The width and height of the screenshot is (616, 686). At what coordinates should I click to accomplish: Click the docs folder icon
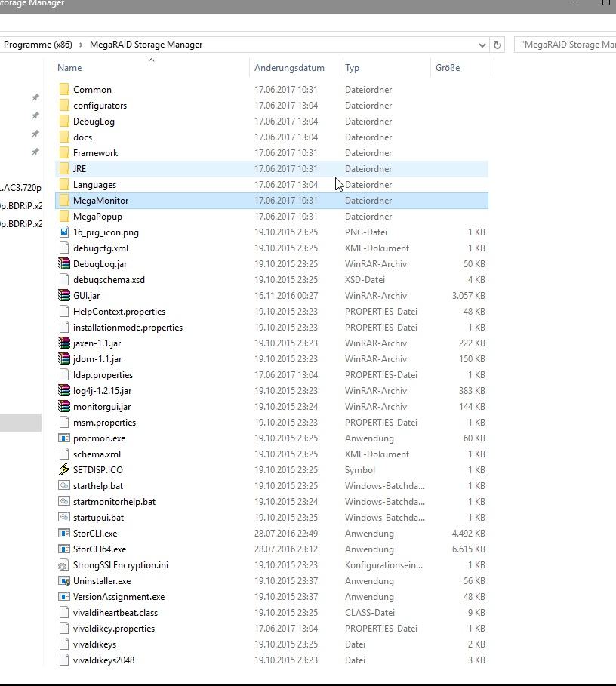tap(64, 137)
